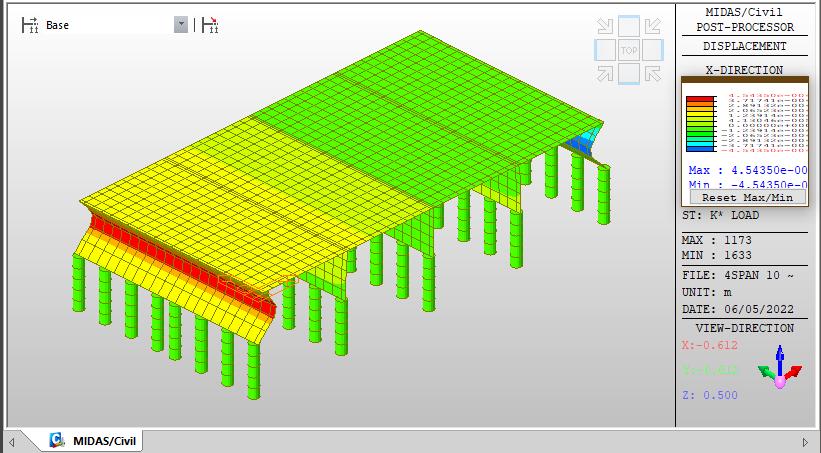
Task: Click the VIEW-DIRECTION label
Action: [745, 328]
